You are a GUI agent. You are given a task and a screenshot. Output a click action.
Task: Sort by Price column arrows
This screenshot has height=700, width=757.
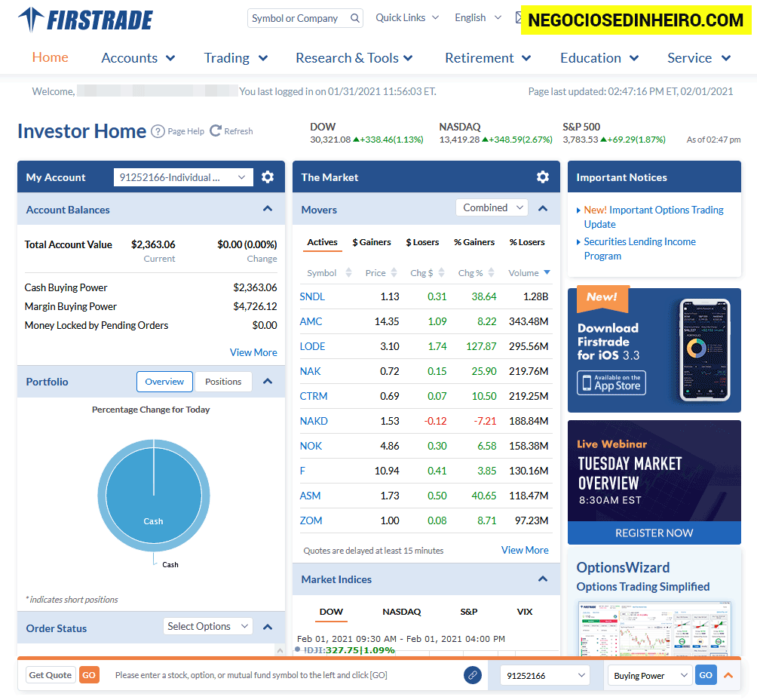(394, 272)
